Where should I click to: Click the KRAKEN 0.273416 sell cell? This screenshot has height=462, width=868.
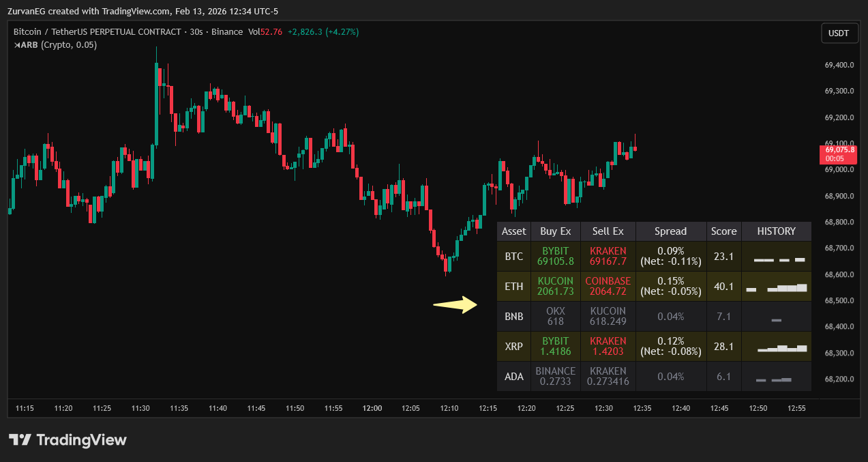click(x=608, y=377)
